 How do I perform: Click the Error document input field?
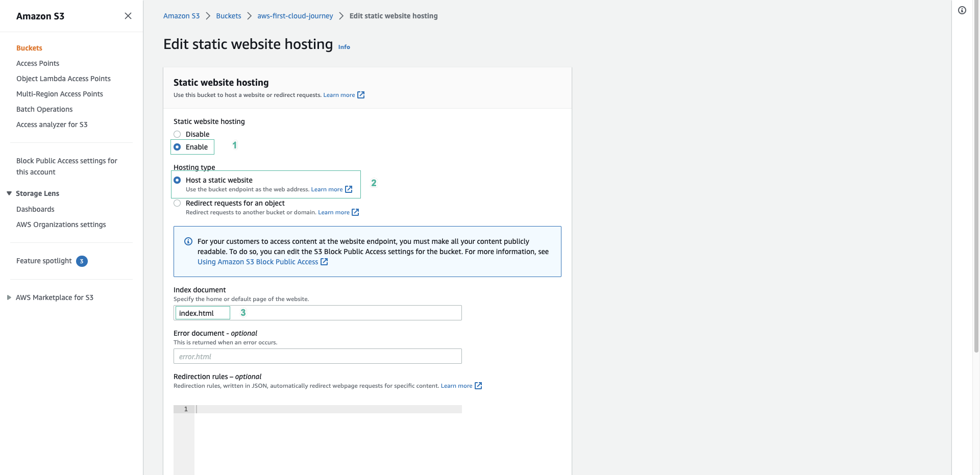coord(317,356)
